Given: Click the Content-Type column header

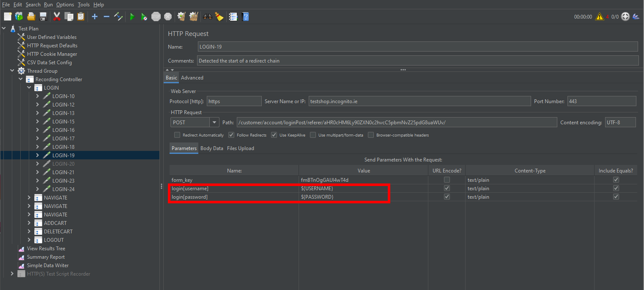Looking at the screenshot, I should point(530,171).
